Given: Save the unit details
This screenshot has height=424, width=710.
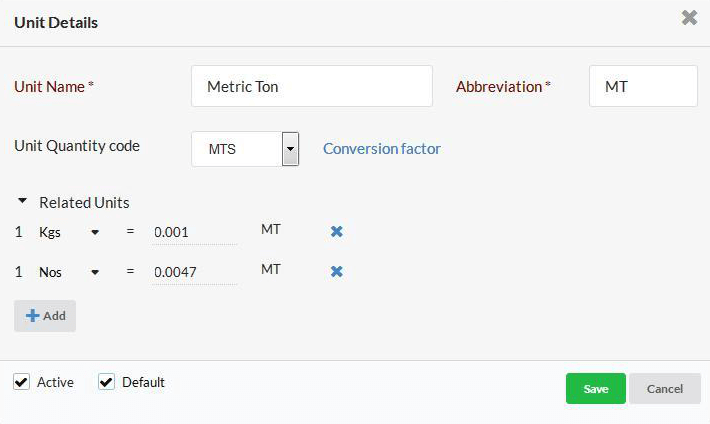Looking at the screenshot, I should click(595, 389).
